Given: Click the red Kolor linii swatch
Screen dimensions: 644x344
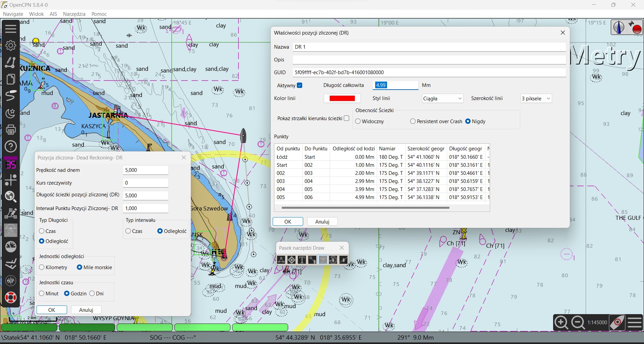Looking at the screenshot, I should [342, 98].
